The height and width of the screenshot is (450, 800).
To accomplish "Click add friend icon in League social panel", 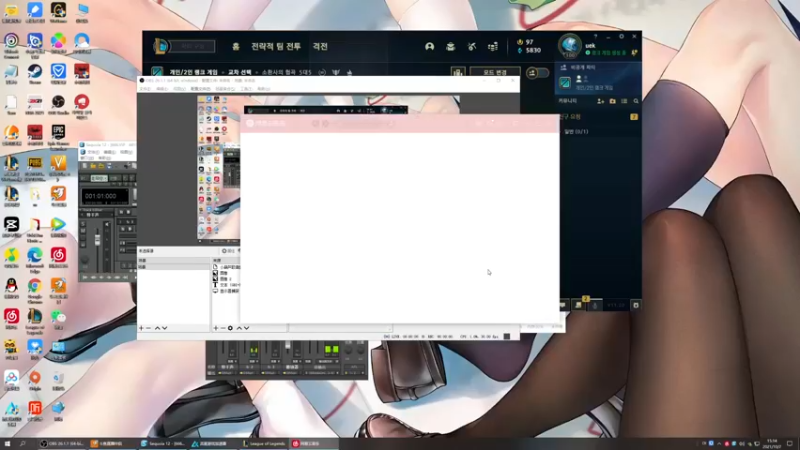I will pos(601,101).
